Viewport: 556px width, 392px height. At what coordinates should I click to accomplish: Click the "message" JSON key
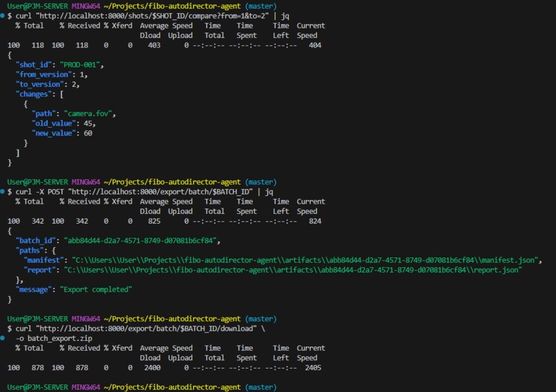[x=34, y=289]
